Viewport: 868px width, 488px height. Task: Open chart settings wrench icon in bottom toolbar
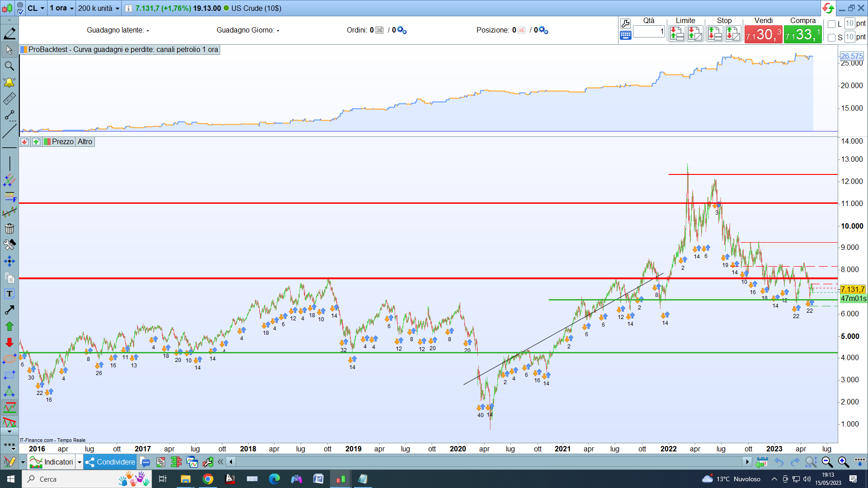tap(208, 462)
